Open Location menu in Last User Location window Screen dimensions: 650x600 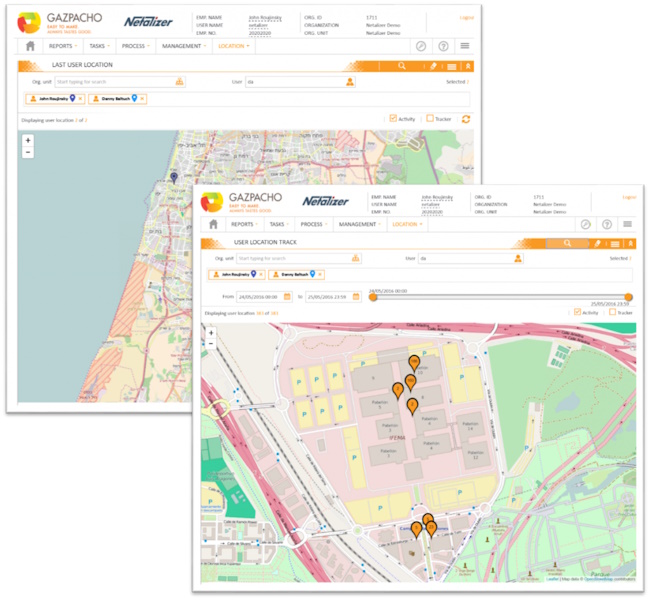[x=233, y=46]
